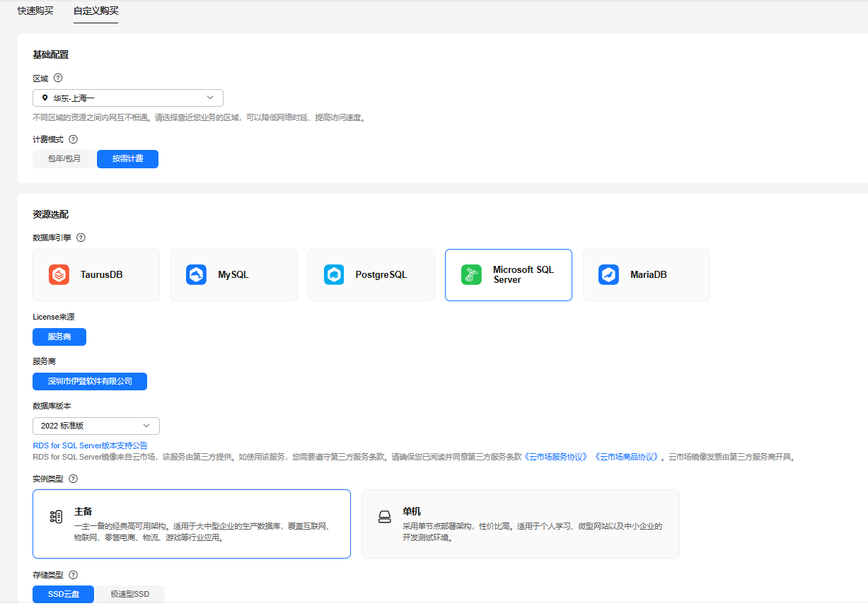Open the 华东-上海一 region dropdown
Screen dimensions: 868x606
[128, 98]
